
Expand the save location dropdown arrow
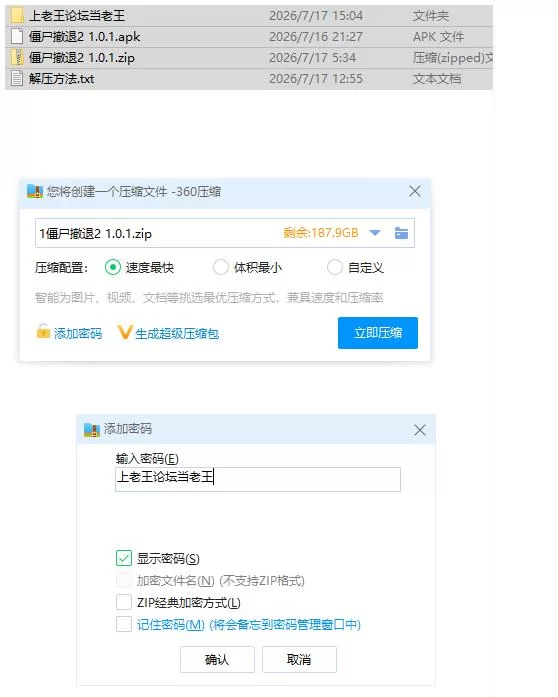pos(375,233)
